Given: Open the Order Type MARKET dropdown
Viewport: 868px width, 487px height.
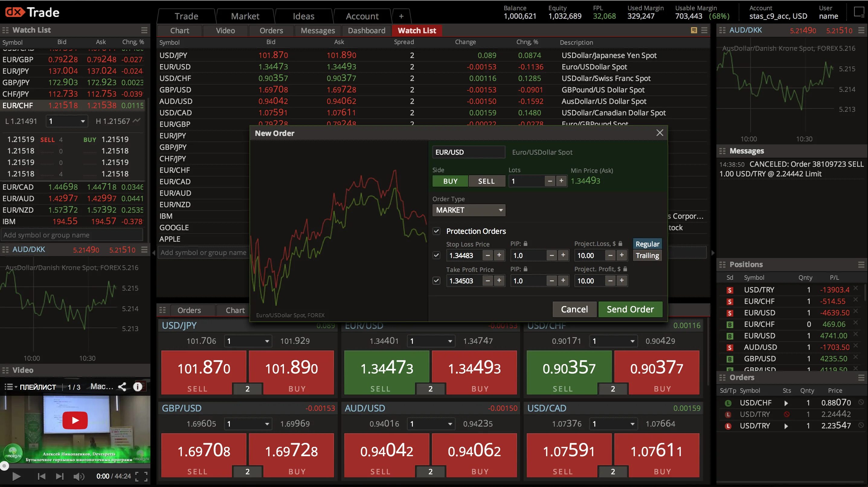Looking at the screenshot, I should point(468,210).
